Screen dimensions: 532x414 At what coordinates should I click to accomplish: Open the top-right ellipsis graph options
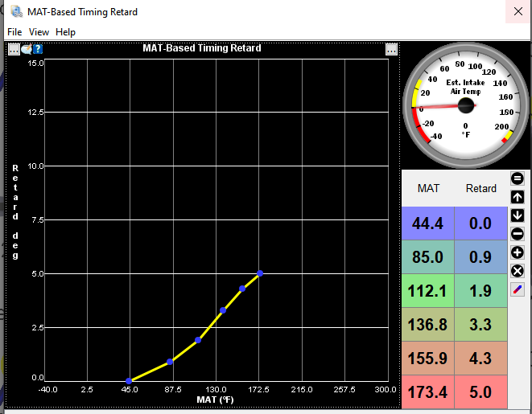point(391,49)
